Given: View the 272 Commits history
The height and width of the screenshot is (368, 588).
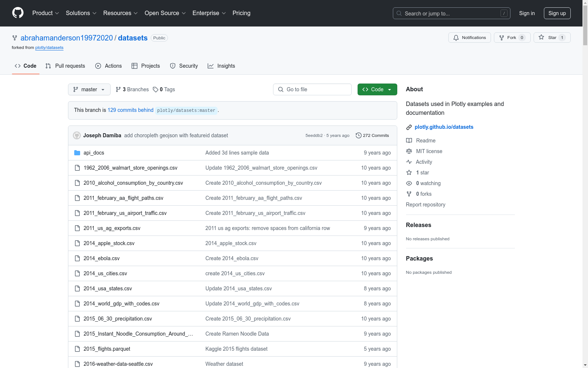Looking at the screenshot, I should pyautogui.click(x=372, y=135).
